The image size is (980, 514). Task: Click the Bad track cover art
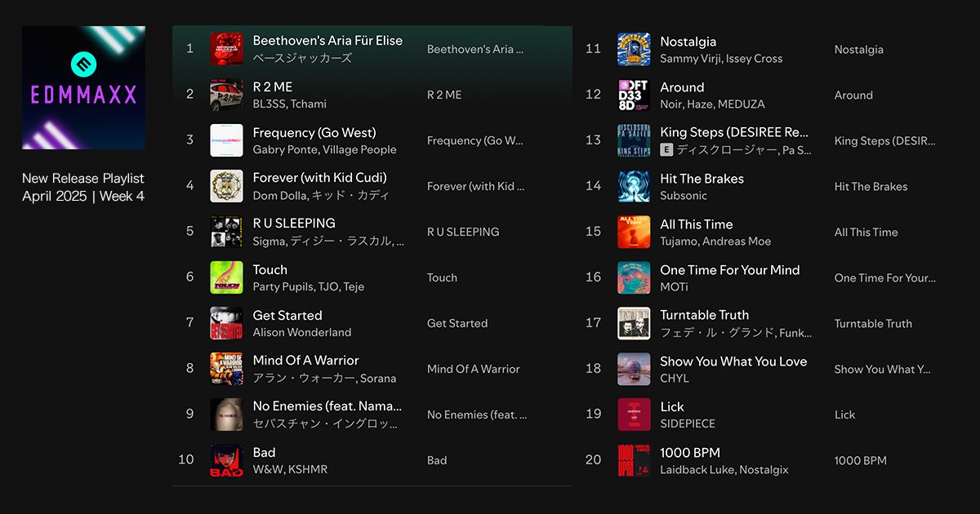[x=226, y=460]
